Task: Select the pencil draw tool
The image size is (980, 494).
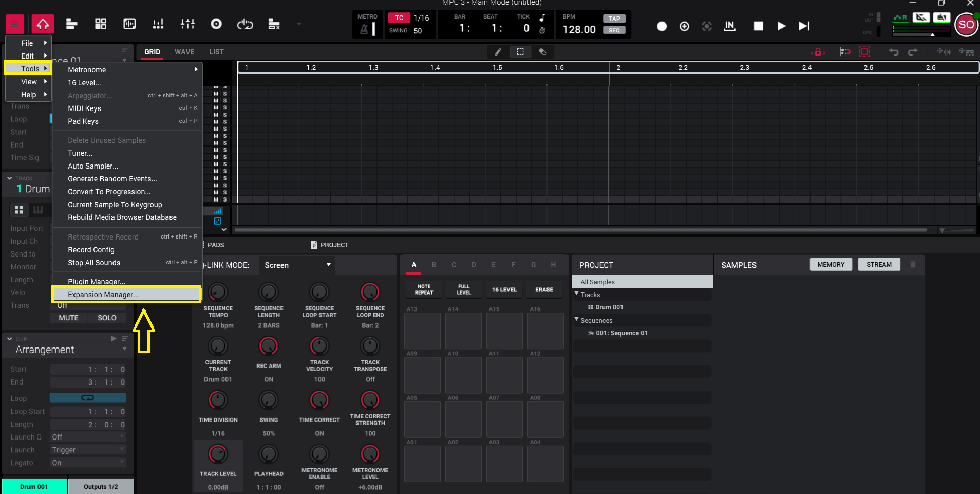Action: pos(498,52)
